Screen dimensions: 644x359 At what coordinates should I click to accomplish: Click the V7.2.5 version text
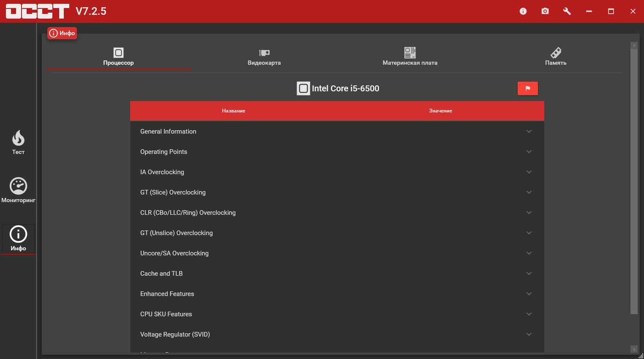click(x=91, y=11)
